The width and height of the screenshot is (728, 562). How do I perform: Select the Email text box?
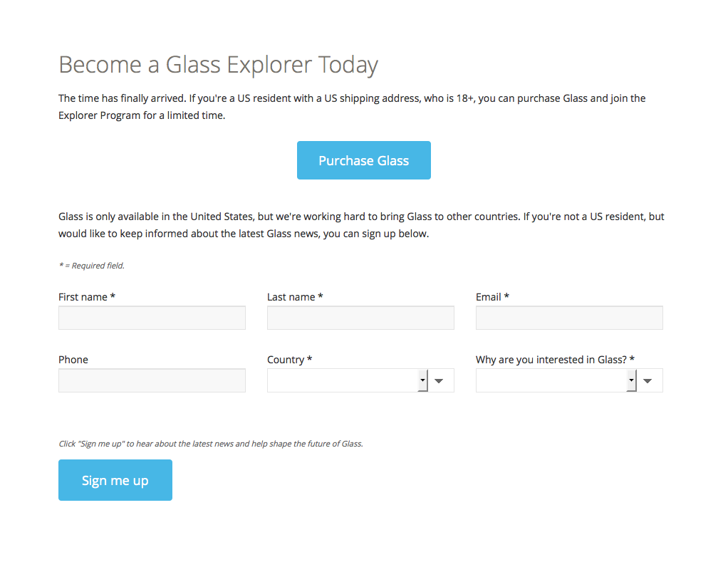point(569,318)
